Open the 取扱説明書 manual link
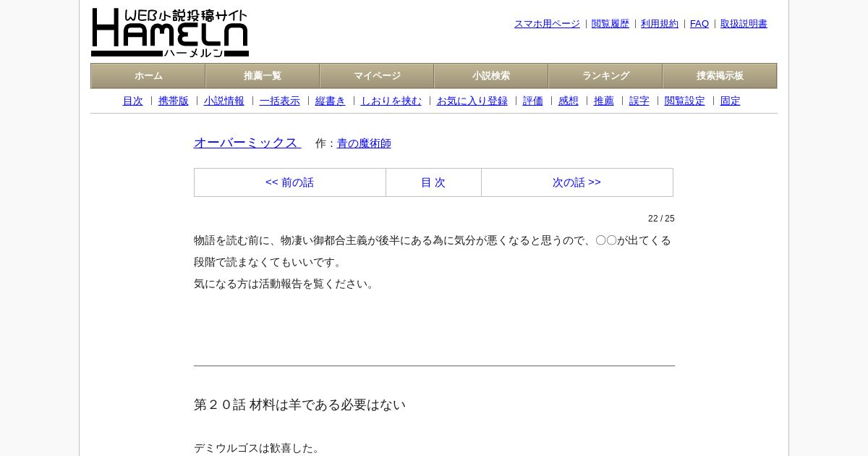The height and width of the screenshot is (456, 868). [x=744, y=24]
